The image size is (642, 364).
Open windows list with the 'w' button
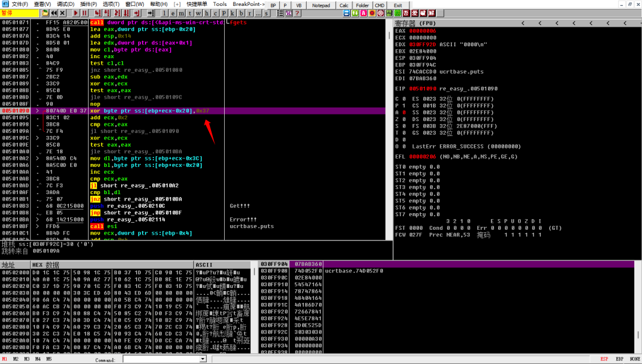pyautogui.click(x=198, y=13)
